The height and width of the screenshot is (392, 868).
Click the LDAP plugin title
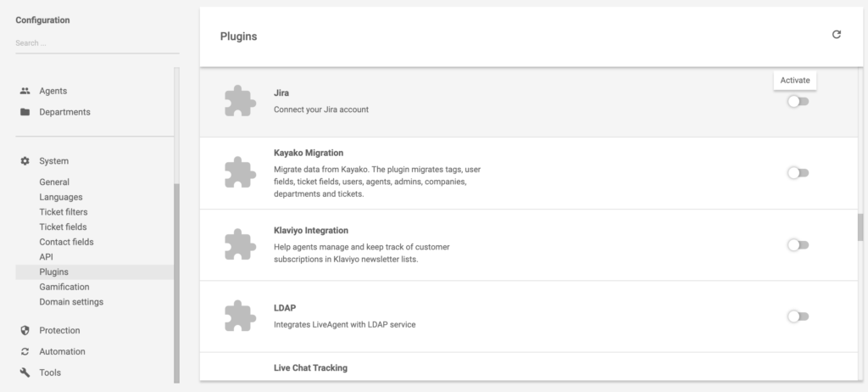pyautogui.click(x=285, y=308)
